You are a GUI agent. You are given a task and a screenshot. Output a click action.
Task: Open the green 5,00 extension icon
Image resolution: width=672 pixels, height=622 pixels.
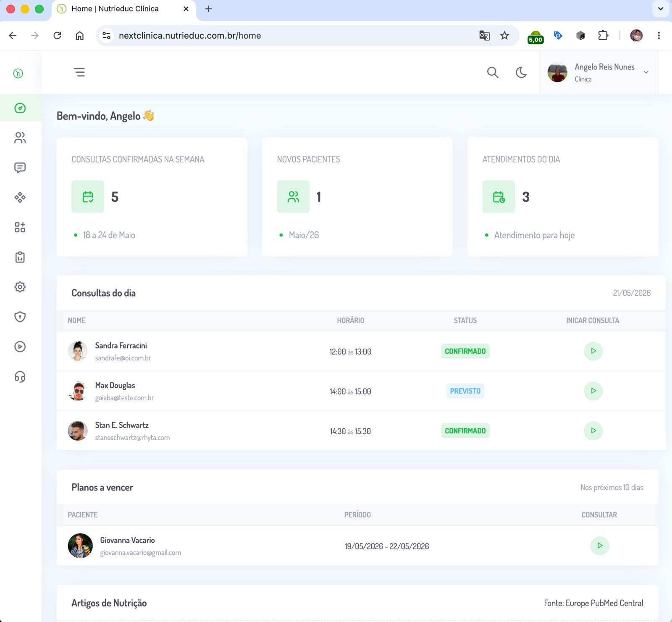click(x=535, y=37)
